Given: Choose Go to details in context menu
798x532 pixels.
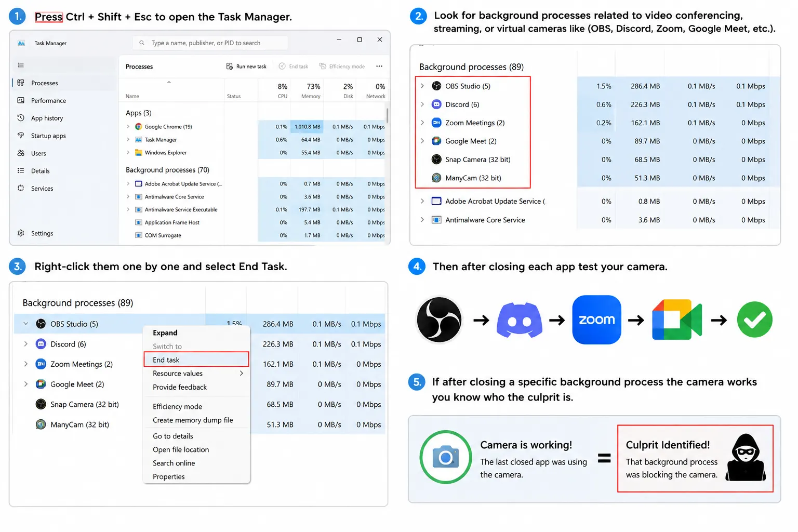Looking at the screenshot, I should point(196,436).
